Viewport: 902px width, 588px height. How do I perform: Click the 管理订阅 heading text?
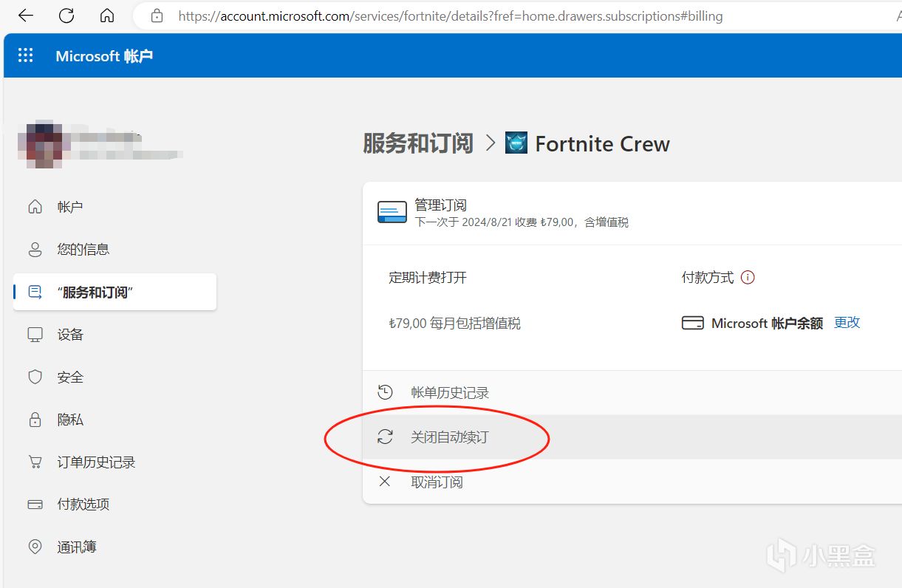click(x=440, y=205)
